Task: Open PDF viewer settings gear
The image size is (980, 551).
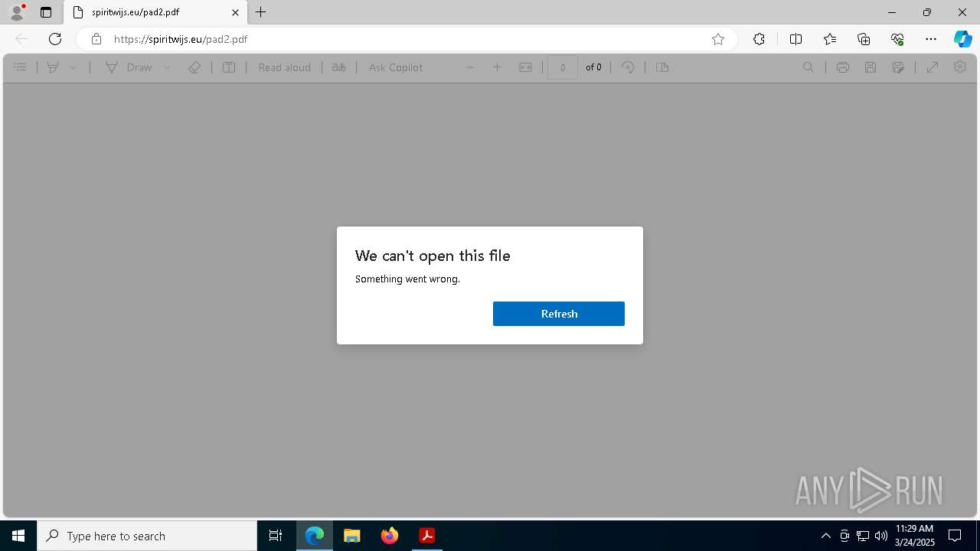Action: [x=960, y=67]
